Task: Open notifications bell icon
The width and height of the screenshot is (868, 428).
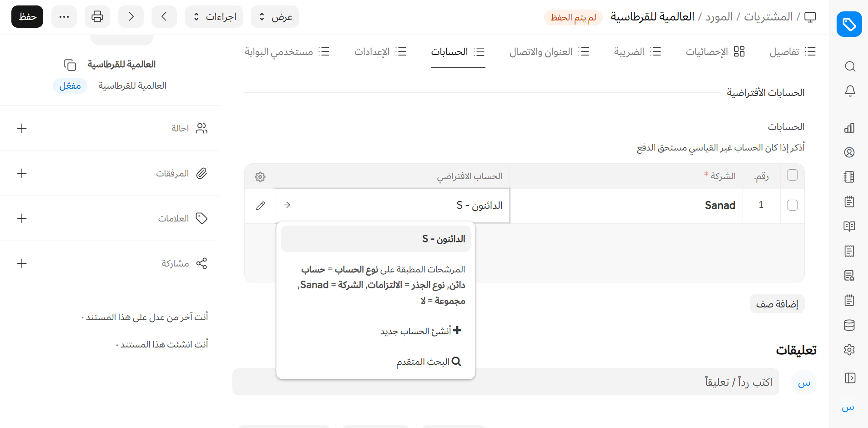Action: pos(849,91)
